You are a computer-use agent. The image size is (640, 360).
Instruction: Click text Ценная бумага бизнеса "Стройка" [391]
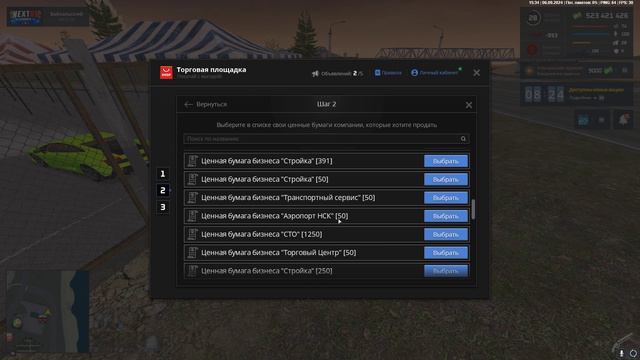coord(267,161)
